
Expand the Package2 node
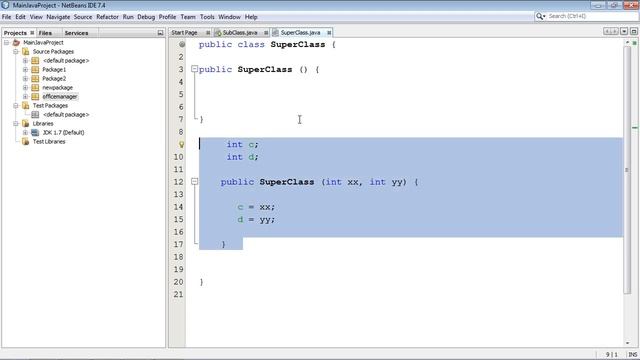click(x=25, y=78)
